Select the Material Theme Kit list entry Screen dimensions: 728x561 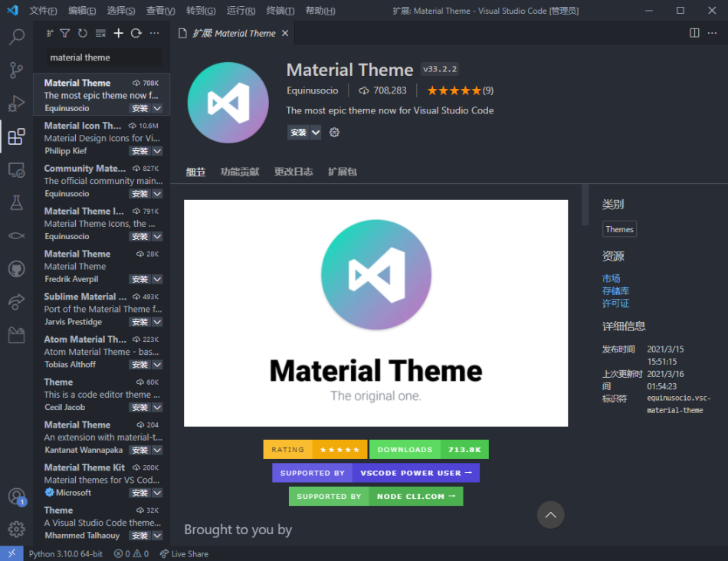pos(102,480)
